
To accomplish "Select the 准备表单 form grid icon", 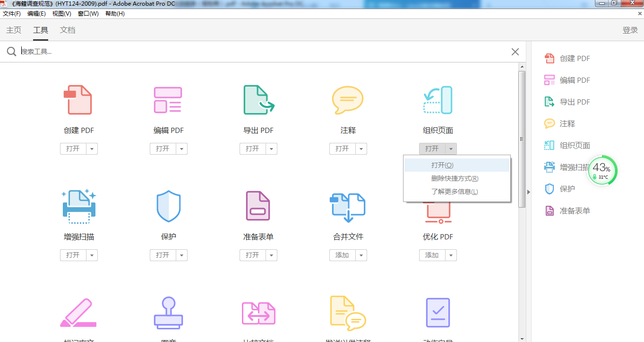I will 258,206.
